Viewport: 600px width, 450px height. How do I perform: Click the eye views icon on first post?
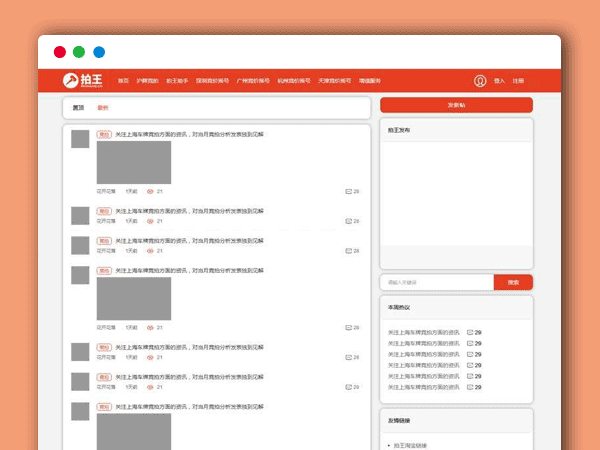coord(150,191)
